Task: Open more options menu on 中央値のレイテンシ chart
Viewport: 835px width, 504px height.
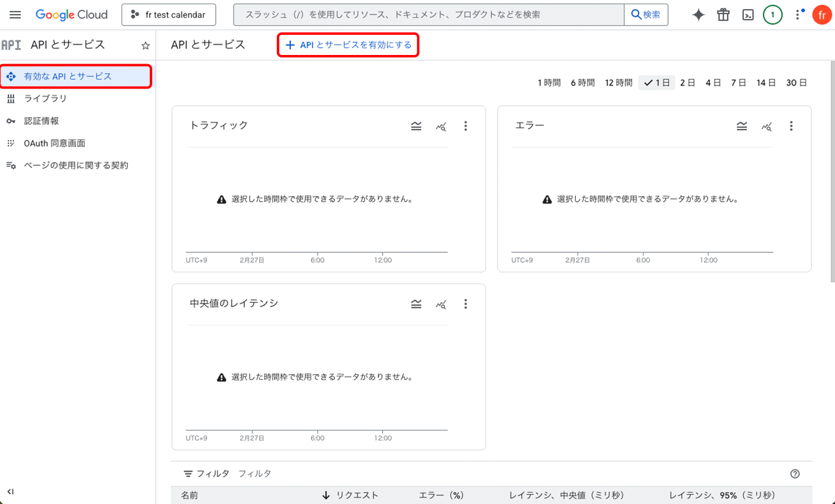Action: click(x=465, y=304)
